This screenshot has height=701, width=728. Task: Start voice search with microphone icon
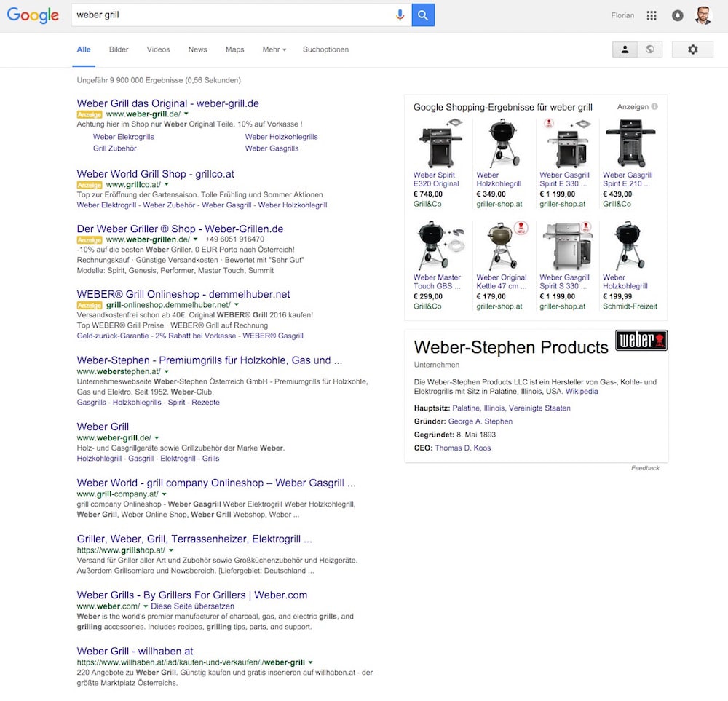(400, 15)
